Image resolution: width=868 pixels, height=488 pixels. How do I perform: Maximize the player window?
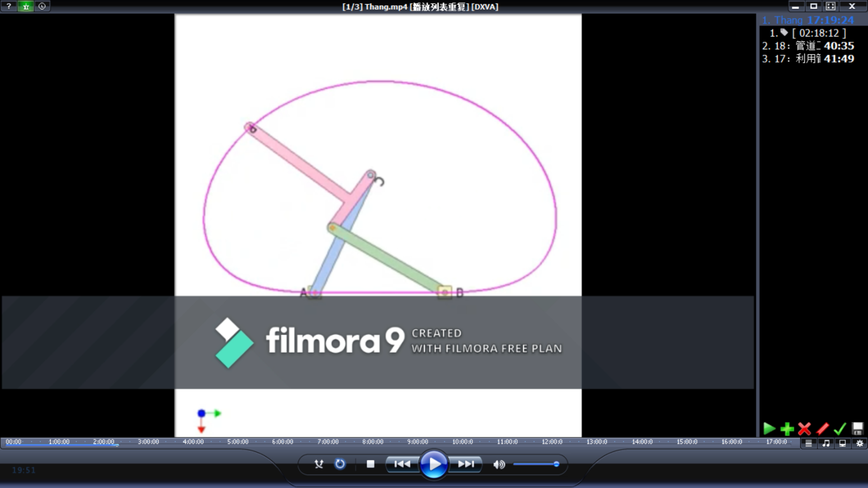[814, 6]
